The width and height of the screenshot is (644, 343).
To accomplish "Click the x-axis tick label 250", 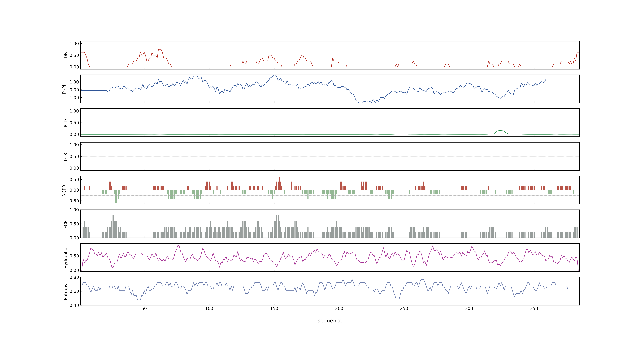I will (404, 309).
